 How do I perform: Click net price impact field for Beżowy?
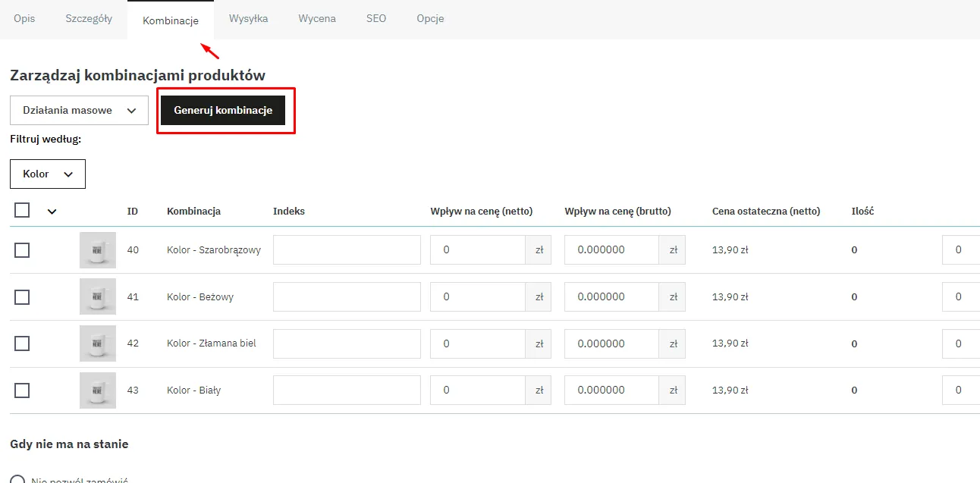pyautogui.click(x=478, y=297)
